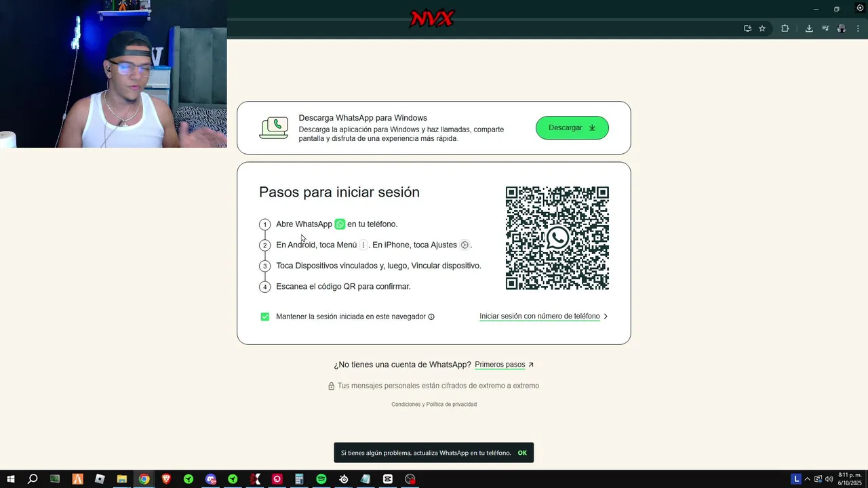Click ¿No tienes una cuenta de WhatsApp? text
The width and height of the screenshot is (868, 488).
[x=402, y=365]
